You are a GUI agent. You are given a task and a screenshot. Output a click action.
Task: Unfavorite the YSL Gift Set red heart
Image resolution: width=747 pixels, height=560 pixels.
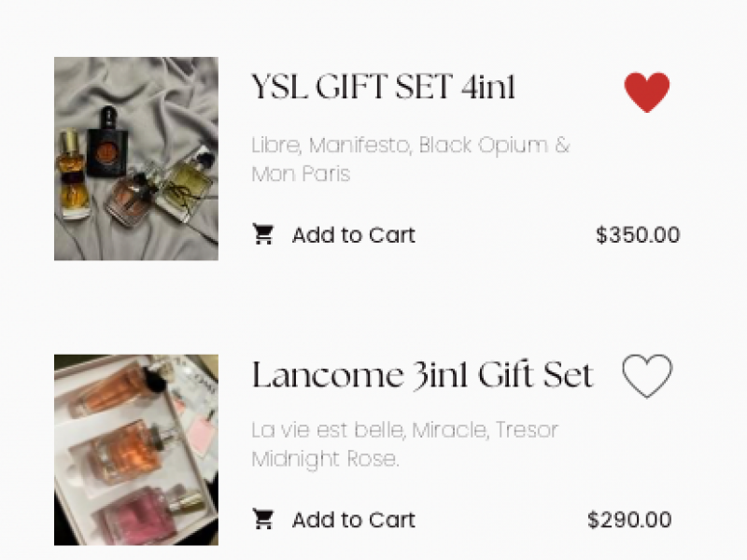647,92
